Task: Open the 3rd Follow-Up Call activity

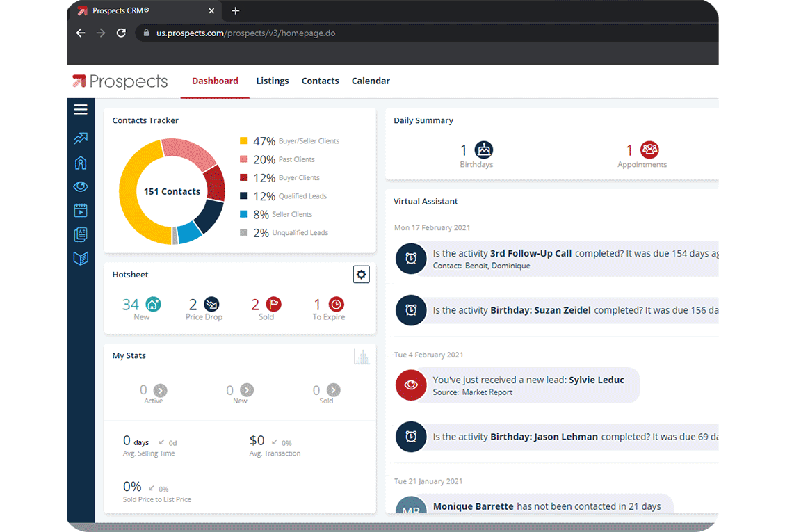Action: pos(531,253)
